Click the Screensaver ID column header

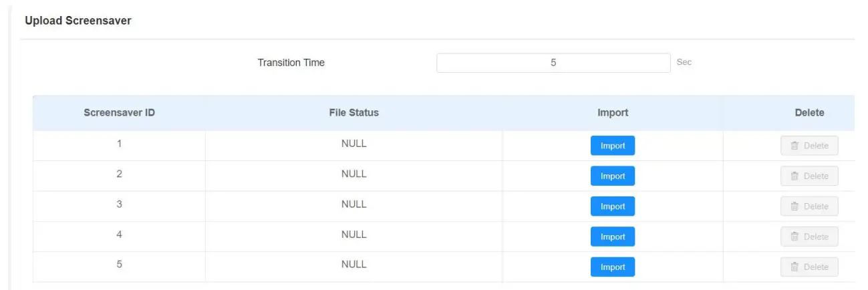pos(119,113)
